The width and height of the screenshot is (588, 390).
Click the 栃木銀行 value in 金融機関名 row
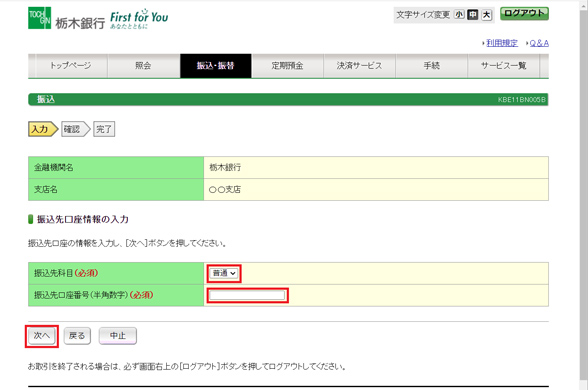(225, 168)
